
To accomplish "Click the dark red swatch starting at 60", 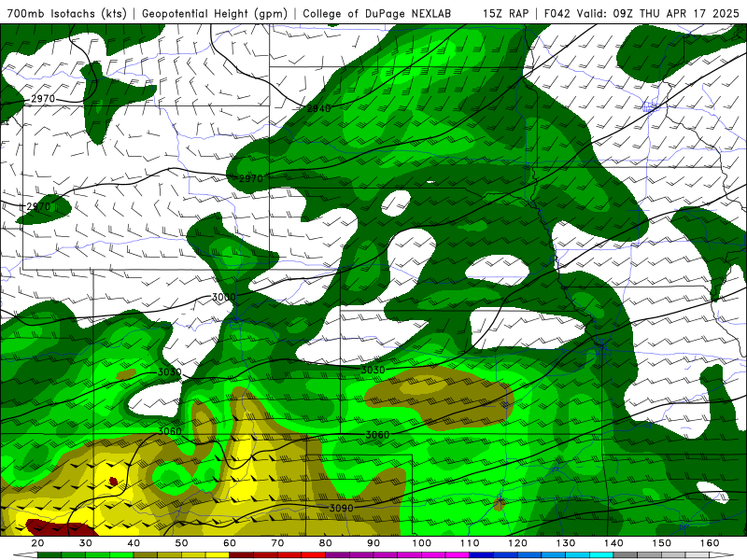I will tap(241, 555).
